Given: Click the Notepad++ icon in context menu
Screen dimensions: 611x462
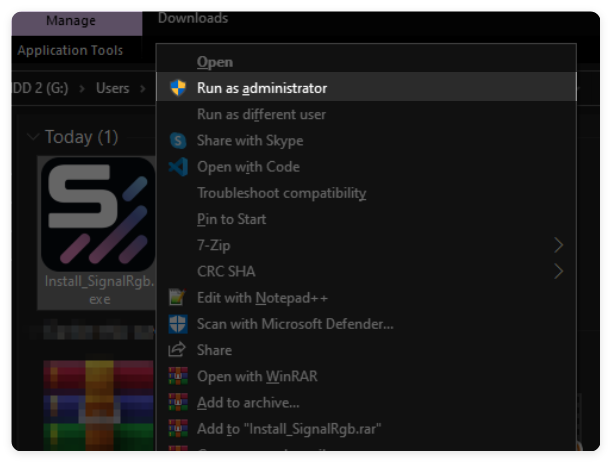Looking at the screenshot, I should [177, 297].
